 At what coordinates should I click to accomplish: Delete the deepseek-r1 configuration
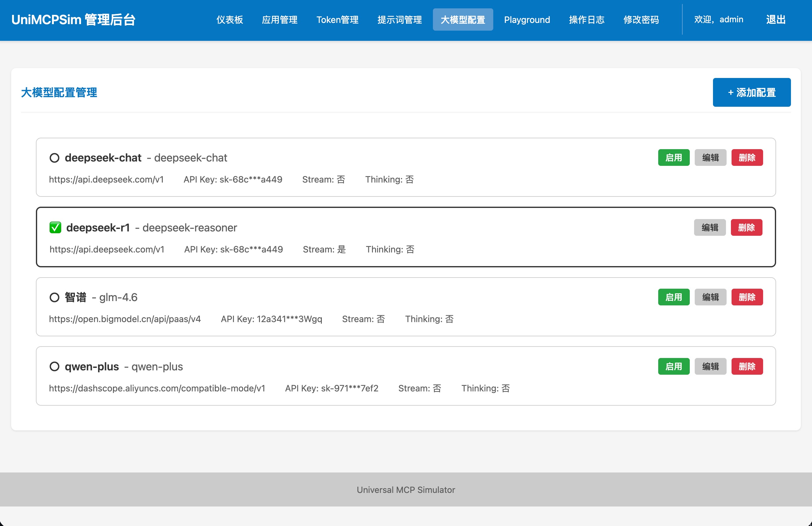coord(746,227)
